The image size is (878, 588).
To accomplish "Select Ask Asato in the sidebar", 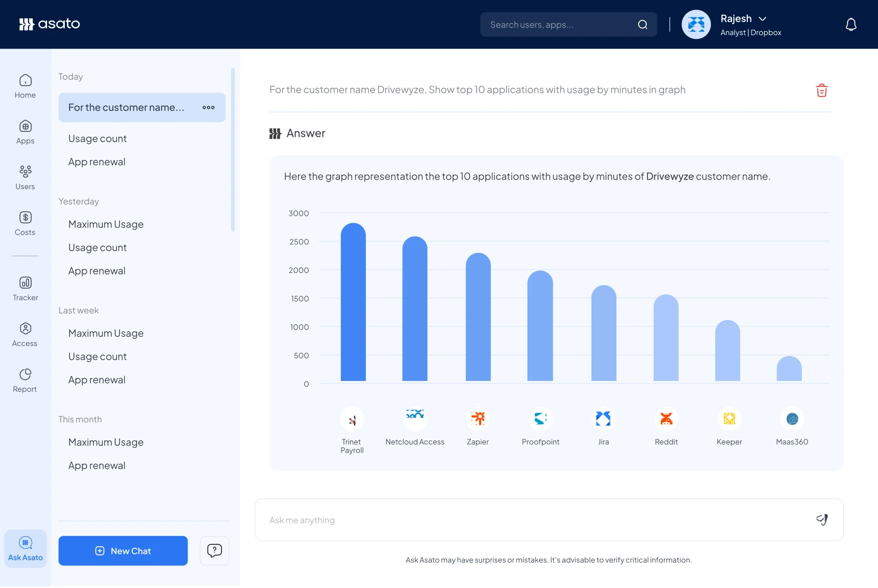I will tap(25, 549).
